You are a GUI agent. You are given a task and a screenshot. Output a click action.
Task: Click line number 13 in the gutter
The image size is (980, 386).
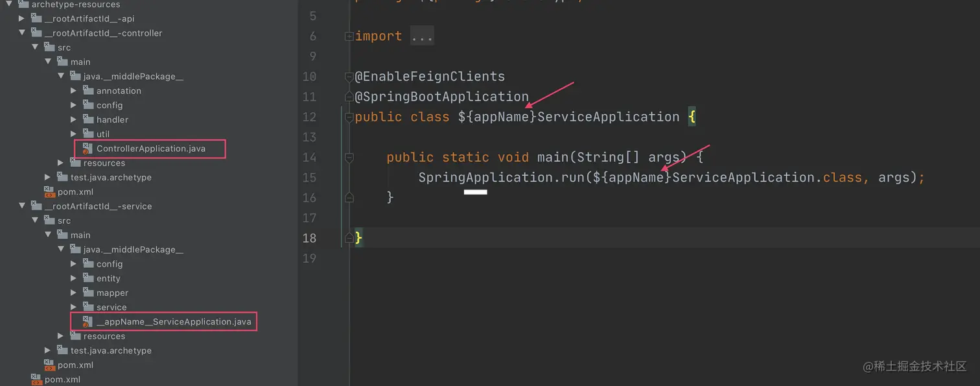point(309,137)
